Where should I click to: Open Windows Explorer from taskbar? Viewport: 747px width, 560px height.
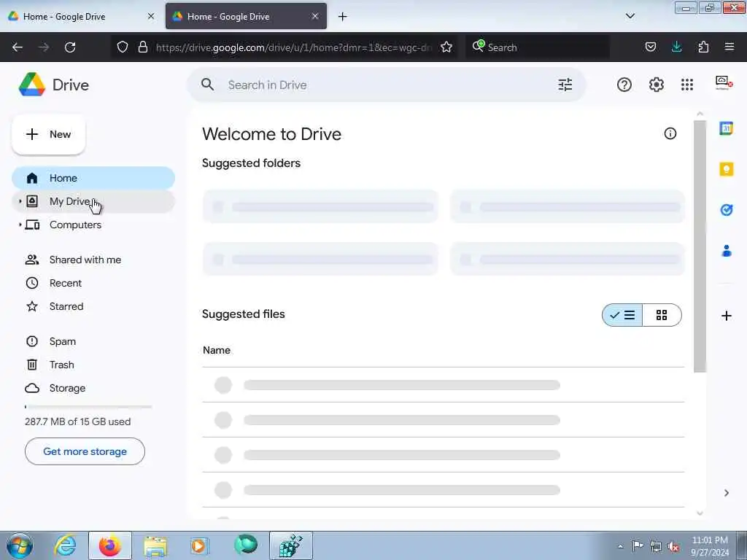coord(155,545)
